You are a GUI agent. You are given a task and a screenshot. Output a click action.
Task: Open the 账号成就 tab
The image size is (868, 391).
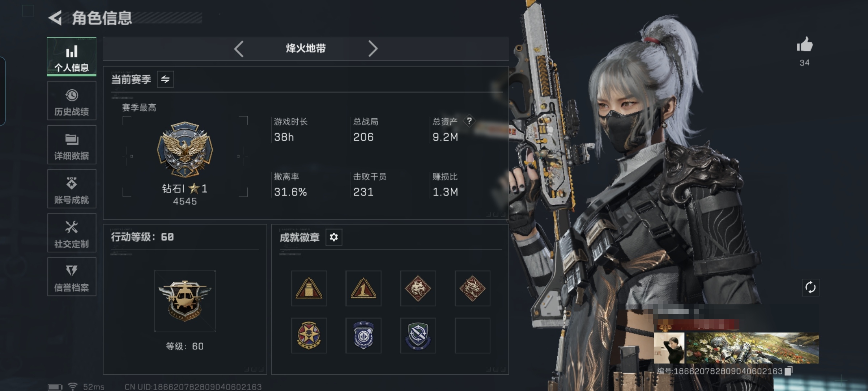point(72,189)
